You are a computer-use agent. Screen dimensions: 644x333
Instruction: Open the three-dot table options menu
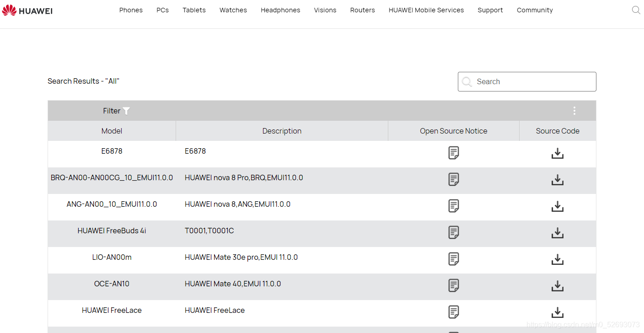574,111
